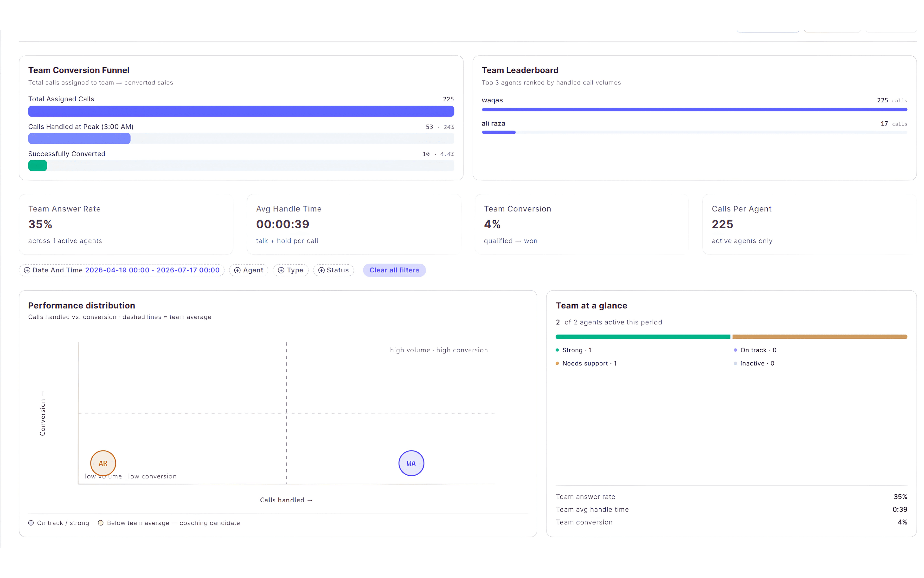The image size is (924, 578).
Task: Click the Team Answer Rate 35% card
Action: 126,224
